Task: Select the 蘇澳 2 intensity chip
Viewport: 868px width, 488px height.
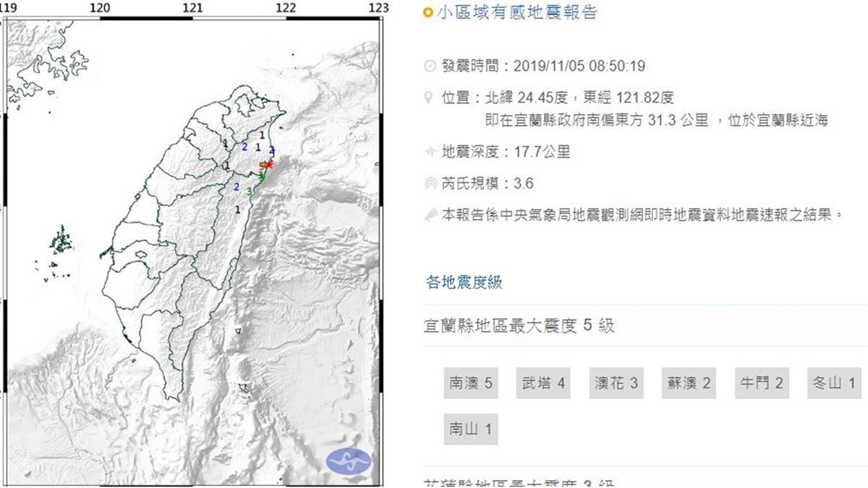Action: click(689, 383)
